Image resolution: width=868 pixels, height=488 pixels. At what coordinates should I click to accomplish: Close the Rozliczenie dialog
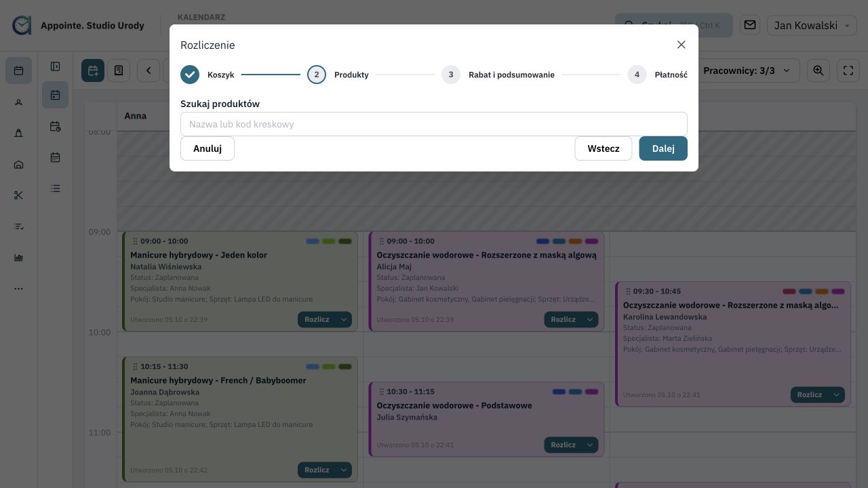[x=682, y=45]
